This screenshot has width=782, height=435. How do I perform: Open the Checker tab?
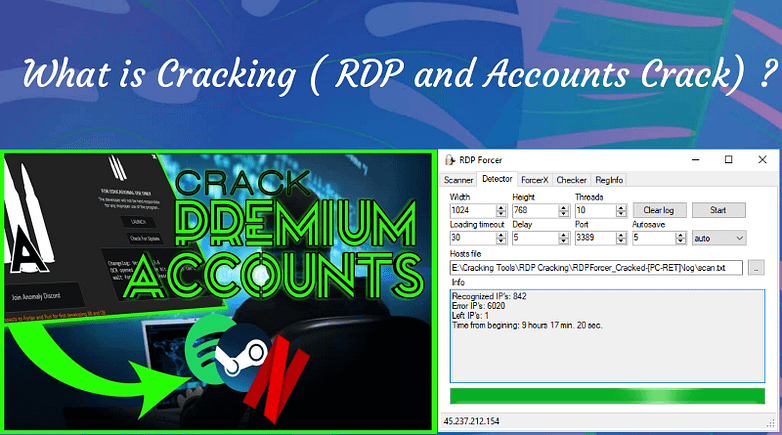click(x=572, y=180)
